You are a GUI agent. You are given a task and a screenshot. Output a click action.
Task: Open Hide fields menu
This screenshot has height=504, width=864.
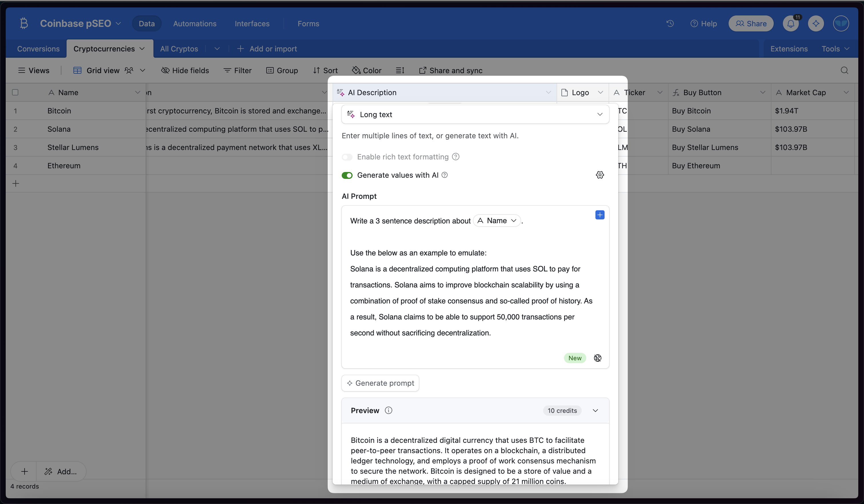pyautogui.click(x=185, y=70)
